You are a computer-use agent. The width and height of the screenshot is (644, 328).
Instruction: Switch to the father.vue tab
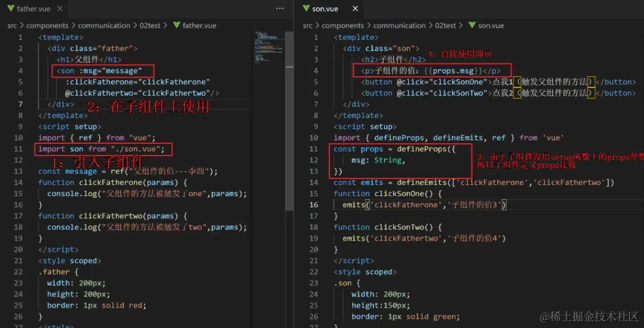[34, 8]
